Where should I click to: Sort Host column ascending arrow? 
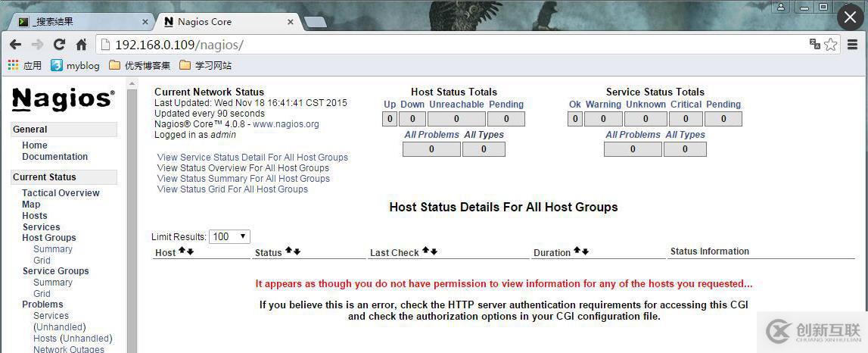(x=182, y=251)
